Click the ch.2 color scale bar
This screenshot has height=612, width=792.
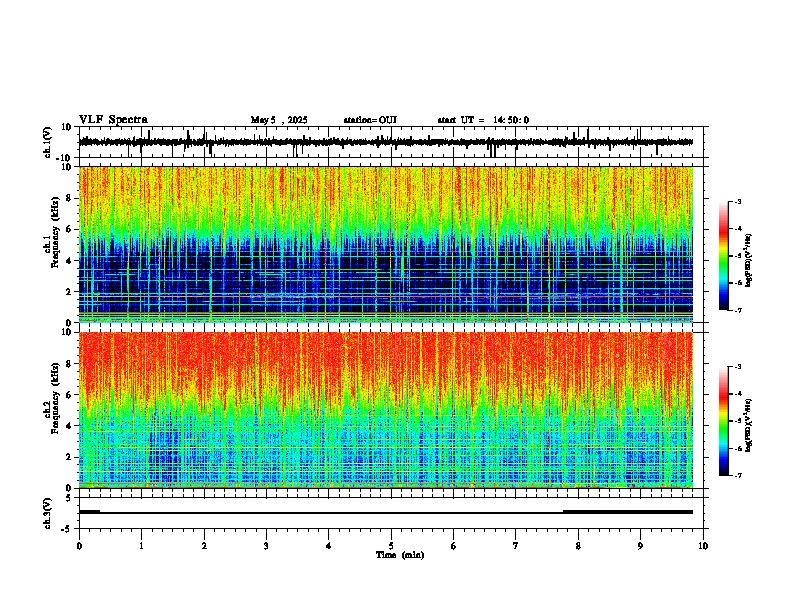724,421
